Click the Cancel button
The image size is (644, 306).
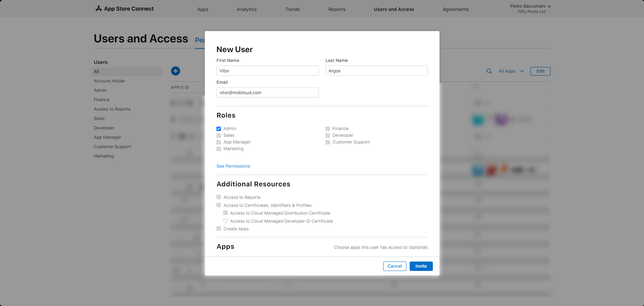click(395, 266)
